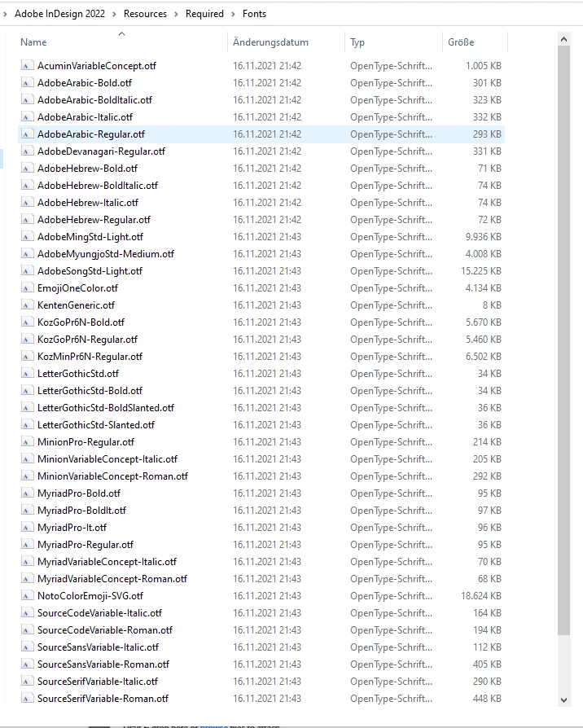
Task: Go to the Adobe InDesign 2022 breadcrumb folder
Action: pos(60,14)
